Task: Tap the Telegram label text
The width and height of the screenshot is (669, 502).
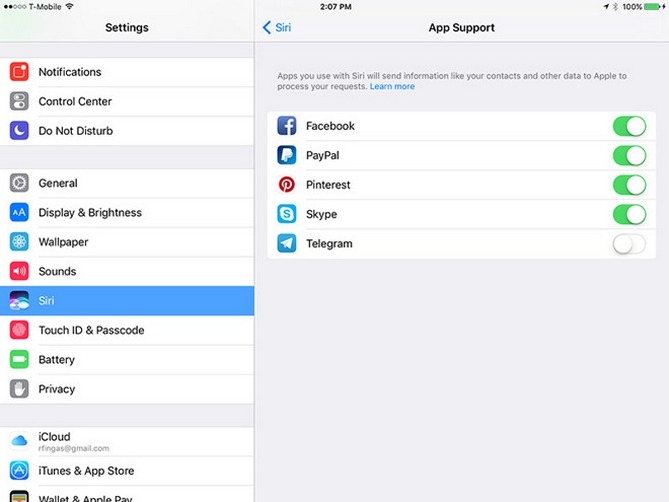Action: (x=329, y=244)
